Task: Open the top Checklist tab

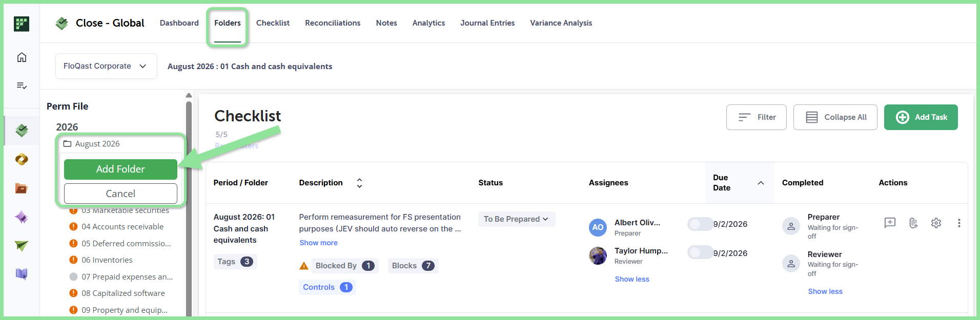Action: [x=273, y=23]
